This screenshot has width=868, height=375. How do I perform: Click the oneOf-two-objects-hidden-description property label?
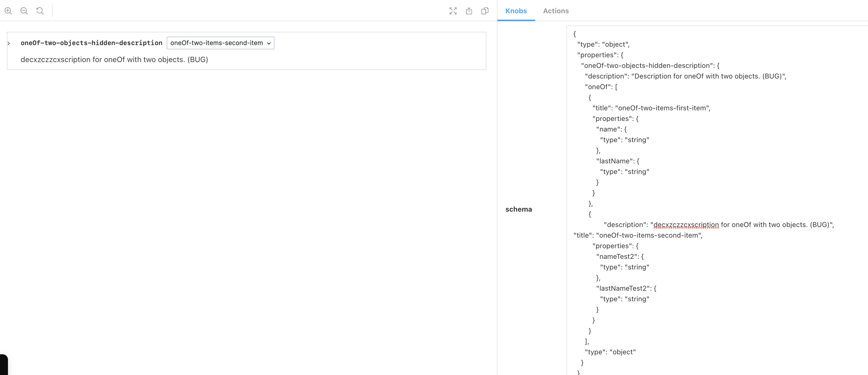pos(91,43)
